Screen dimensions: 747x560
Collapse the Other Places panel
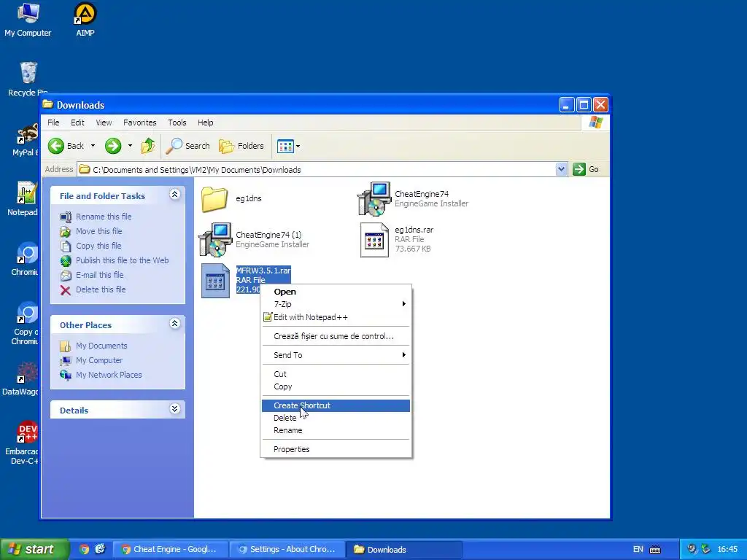coord(174,324)
